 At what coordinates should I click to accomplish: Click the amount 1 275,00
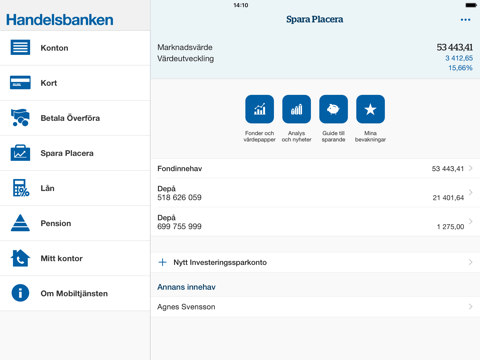point(450,227)
